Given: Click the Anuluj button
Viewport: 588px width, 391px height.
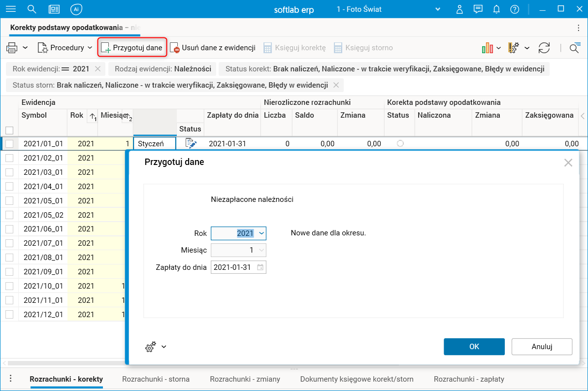Looking at the screenshot, I should click(542, 347).
